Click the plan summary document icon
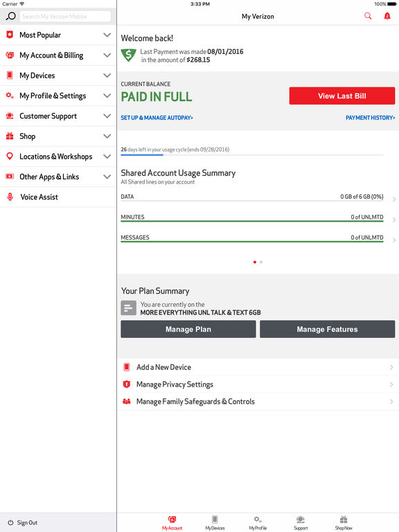399x532 pixels. (129, 308)
